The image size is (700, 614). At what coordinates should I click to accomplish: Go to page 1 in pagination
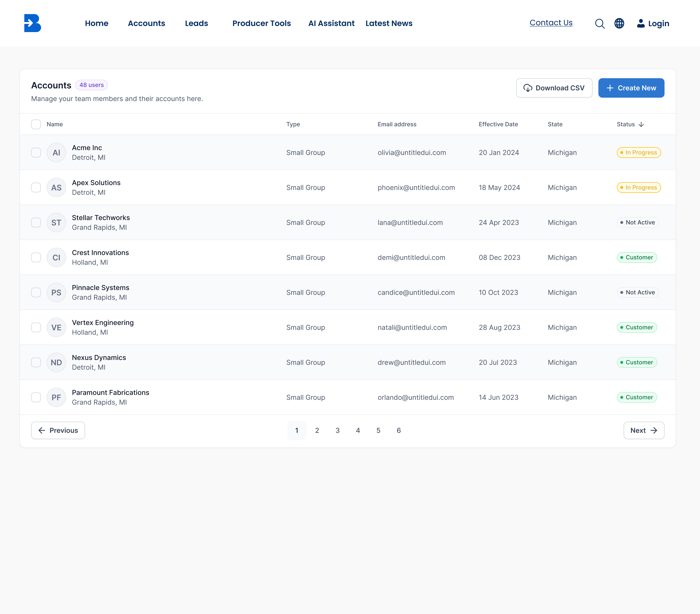297,430
